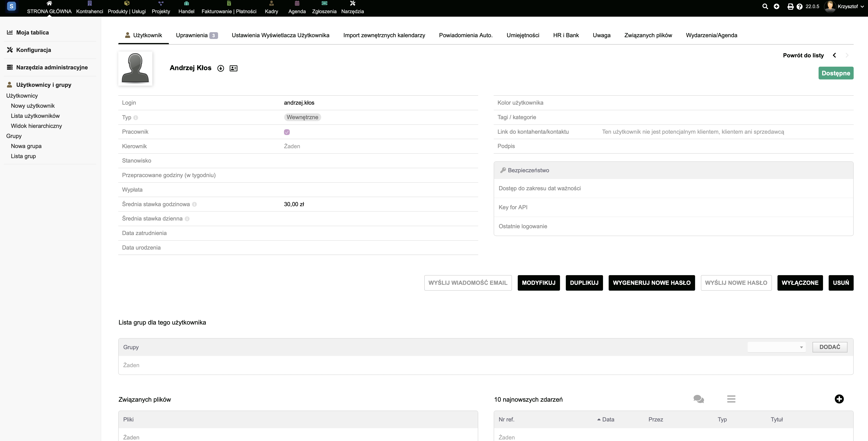Toggle the Pracownik checkbox
The image size is (868, 441).
[x=287, y=132]
